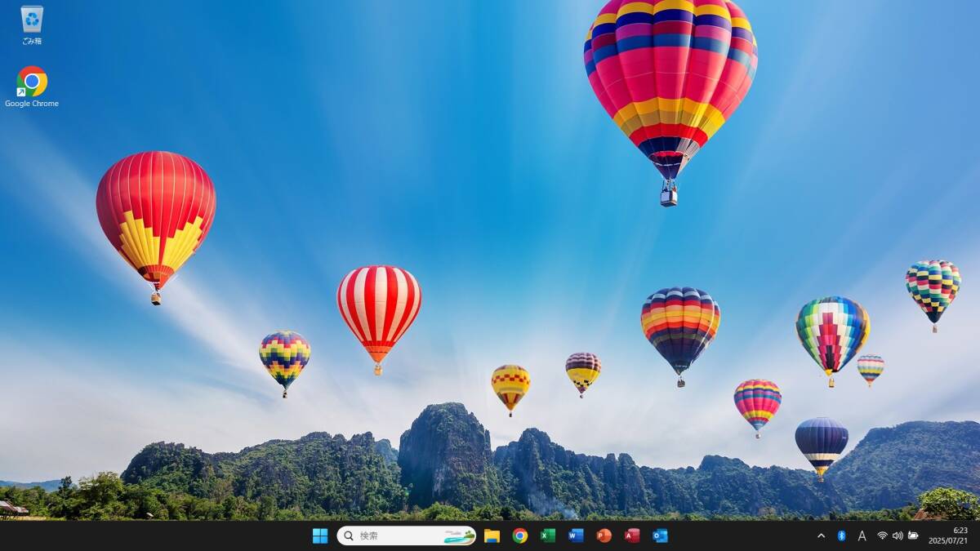Launch Outlook from the taskbar
Viewport: 980px width, 551px height.
(x=660, y=535)
